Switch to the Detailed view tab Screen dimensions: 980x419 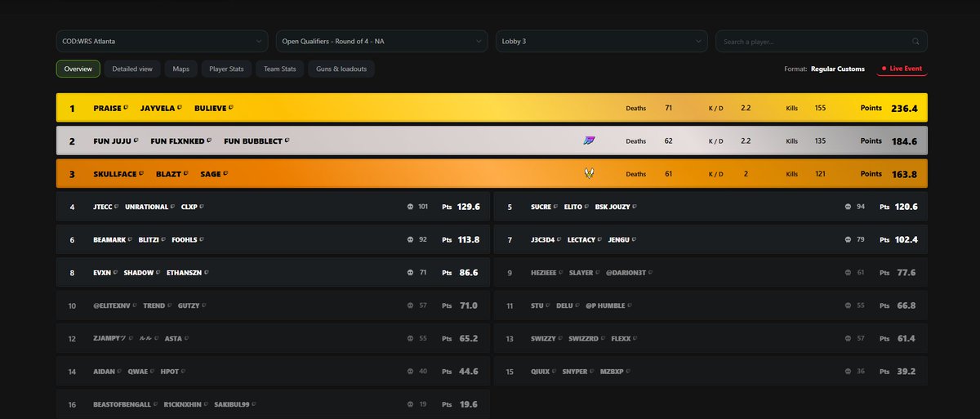(132, 69)
